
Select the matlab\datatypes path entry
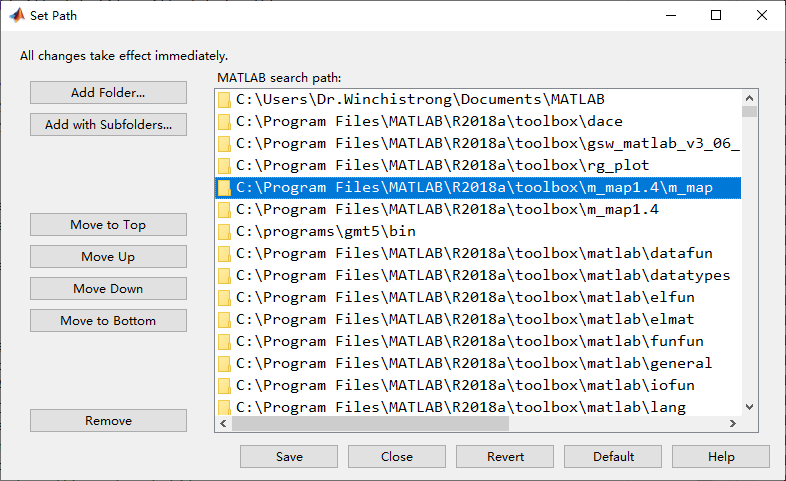[478, 276]
